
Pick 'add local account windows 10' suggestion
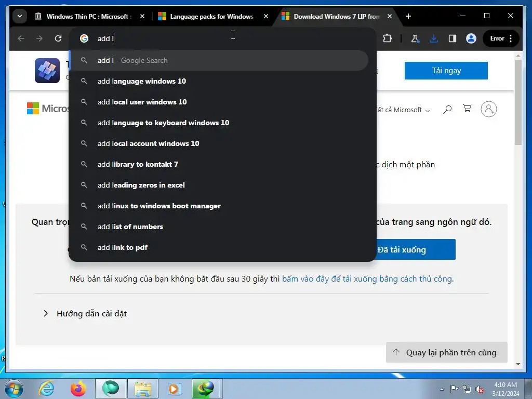click(x=219, y=143)
